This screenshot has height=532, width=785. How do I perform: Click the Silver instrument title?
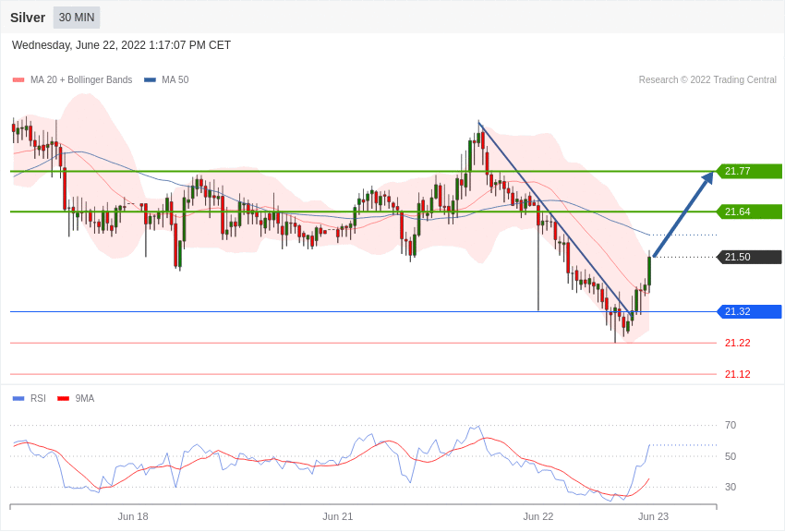click(x=28, y=18)
